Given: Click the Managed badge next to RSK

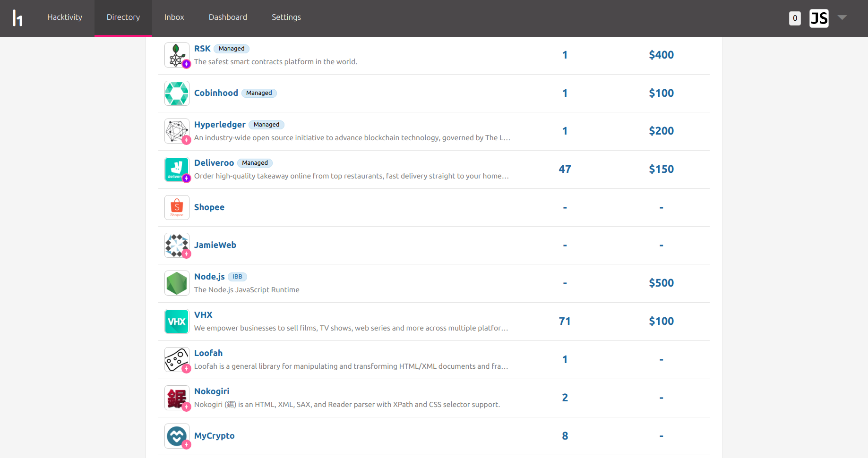Looking at the screenshot, I should click(232, 49).
